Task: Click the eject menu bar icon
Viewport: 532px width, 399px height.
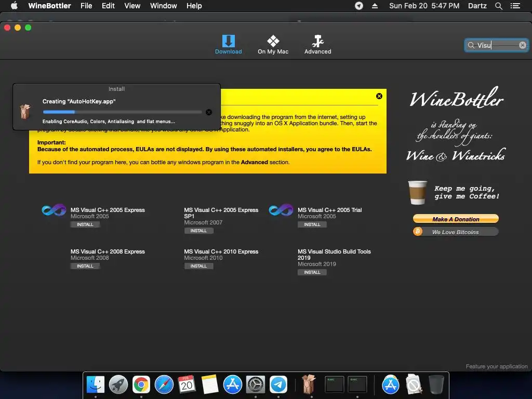Action: [x=375, y=6]
